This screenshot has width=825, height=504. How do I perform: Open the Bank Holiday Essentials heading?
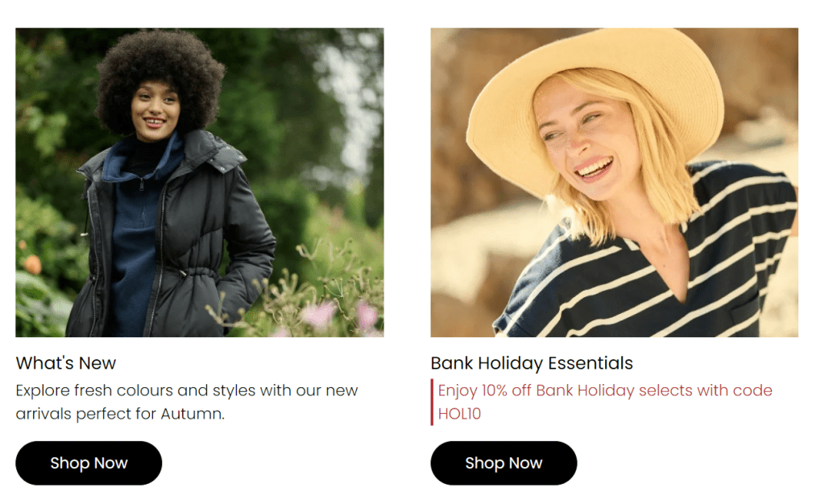532,363
